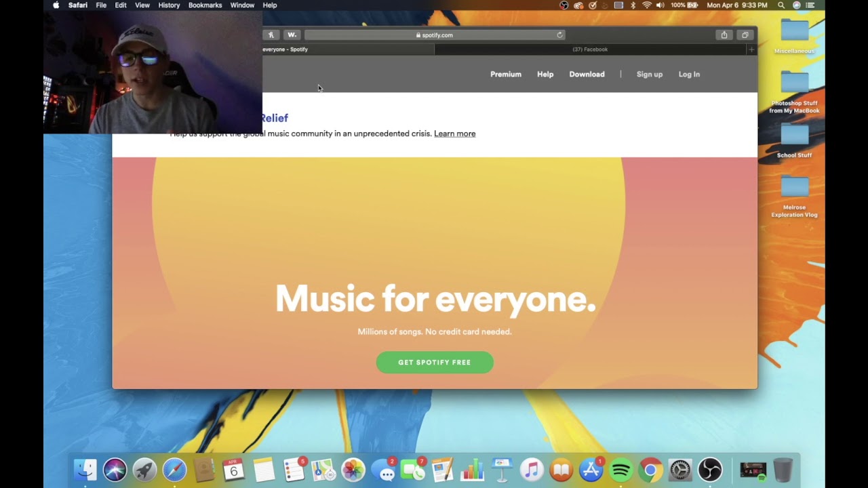This screenshot has height=488, width=868.
Task: Click date and time Mon Apr 6
Action: (737, 5)
